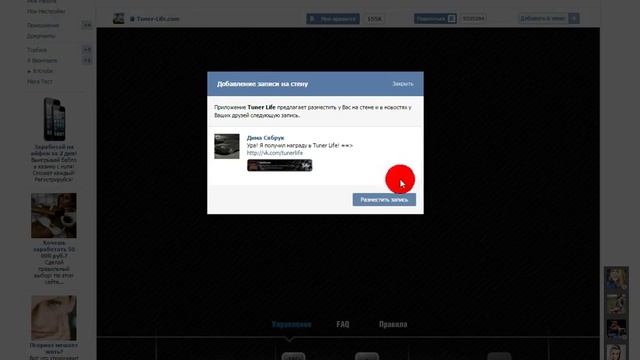
Task: Follow the http://vk.com/tunerlife link
Action: coord(275,153)
